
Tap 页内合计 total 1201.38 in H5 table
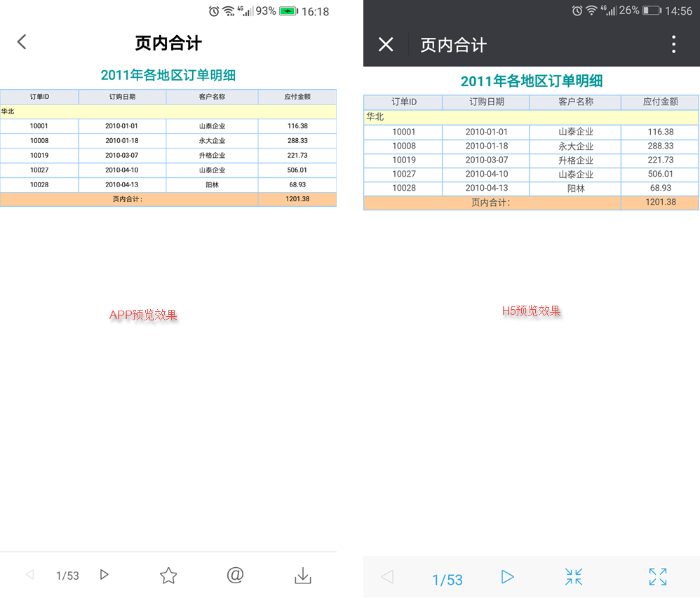click(x=660, y=203)
